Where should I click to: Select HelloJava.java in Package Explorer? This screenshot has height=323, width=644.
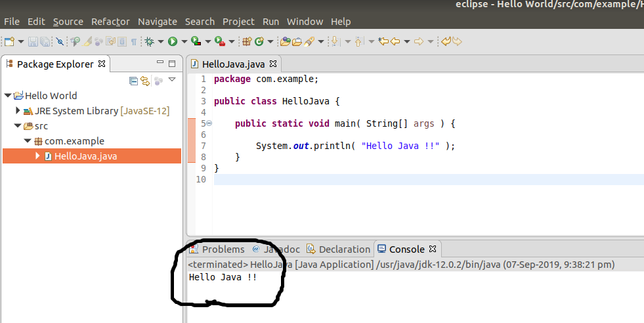(92, 156)
